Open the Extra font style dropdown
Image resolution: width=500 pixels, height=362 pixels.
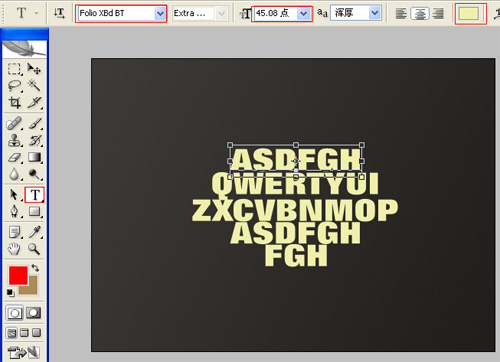point(221,13)
